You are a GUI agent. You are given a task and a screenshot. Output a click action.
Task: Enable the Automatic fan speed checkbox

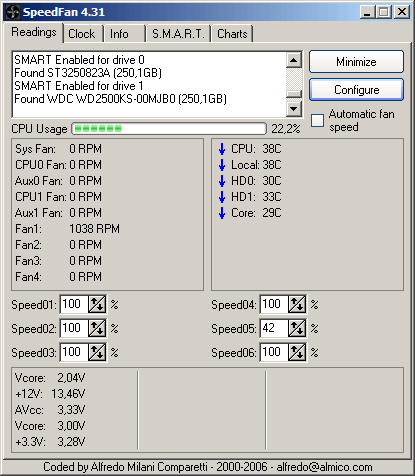(317, 120)
